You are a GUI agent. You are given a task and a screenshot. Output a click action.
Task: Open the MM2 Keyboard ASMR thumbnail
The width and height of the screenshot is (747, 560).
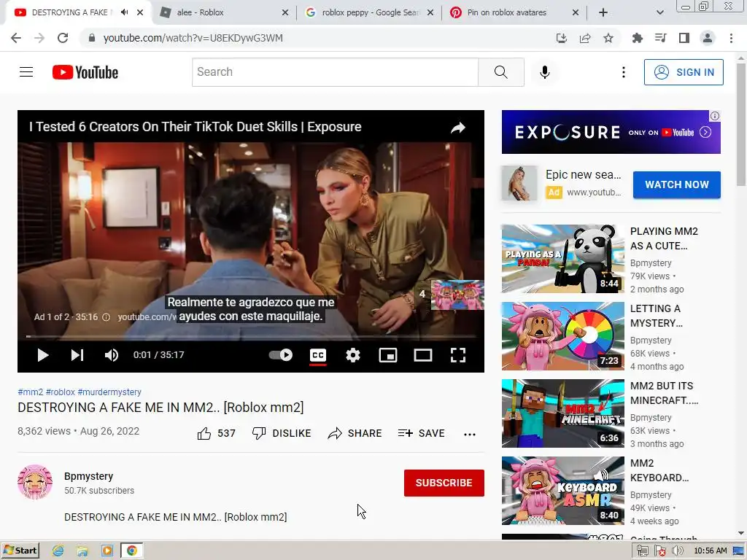562,491
